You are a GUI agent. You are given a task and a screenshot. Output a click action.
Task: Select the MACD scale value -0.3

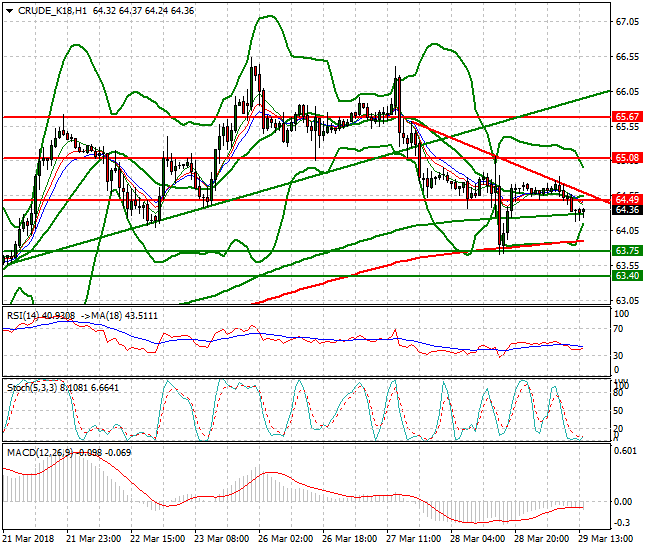[623, 523]
